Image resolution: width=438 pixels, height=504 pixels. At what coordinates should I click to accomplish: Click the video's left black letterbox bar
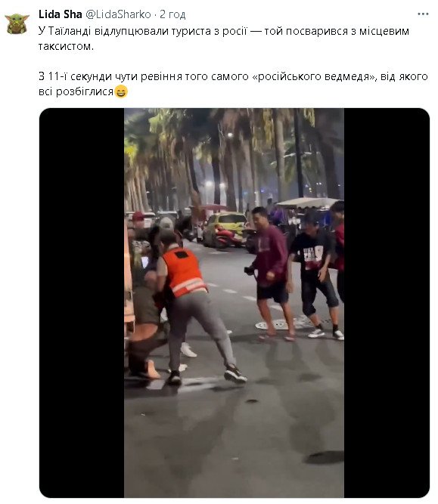pyautogui.click(x=82, y=303)
